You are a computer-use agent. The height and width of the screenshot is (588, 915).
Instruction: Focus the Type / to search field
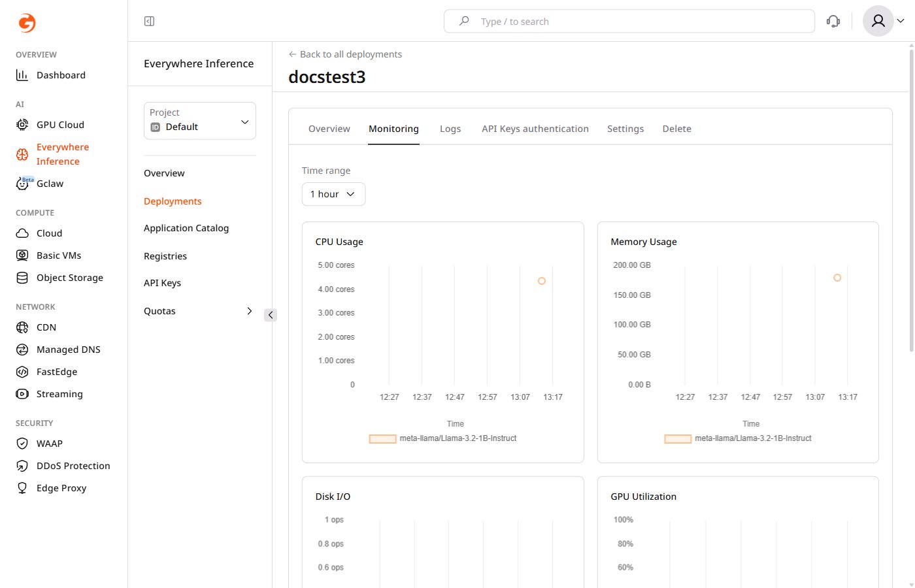(x=629, y=21)
